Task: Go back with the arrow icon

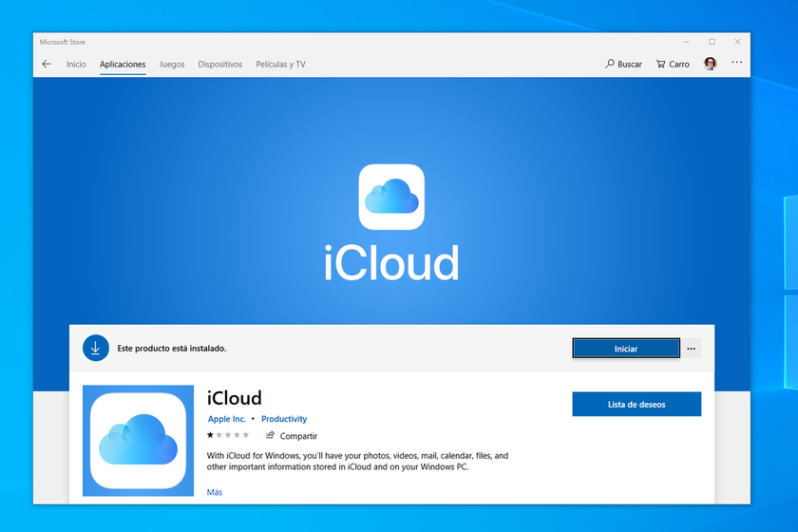Action: click(x=47, y=65)
